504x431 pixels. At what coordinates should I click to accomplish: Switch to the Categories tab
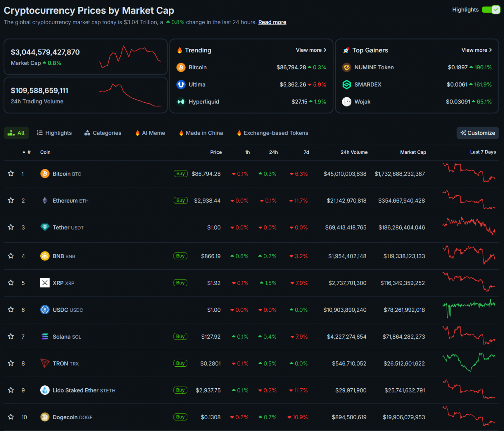coord(103,133)
